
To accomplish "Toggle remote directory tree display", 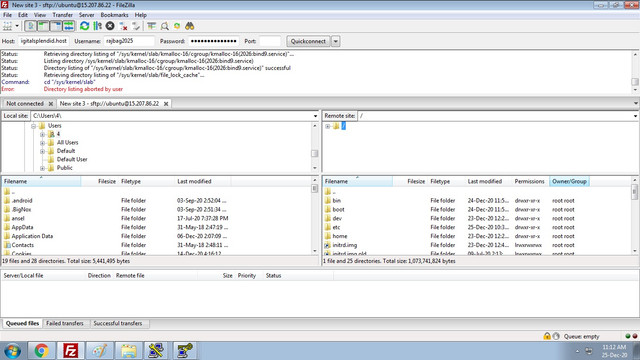I will point(56,26).
